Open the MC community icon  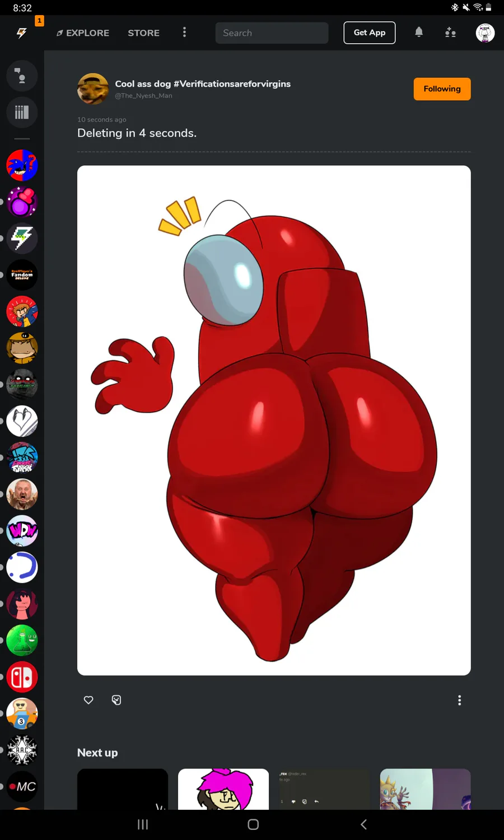click(x=22, y=787)
